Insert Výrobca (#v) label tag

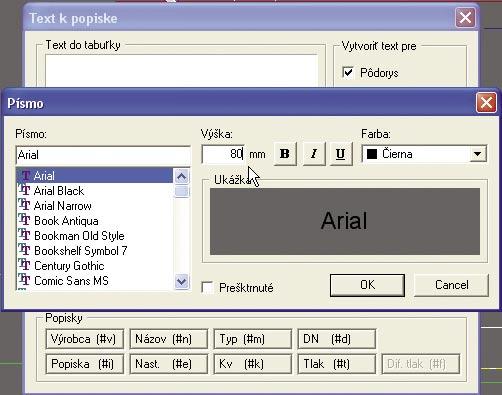click(x=85, y=339)
